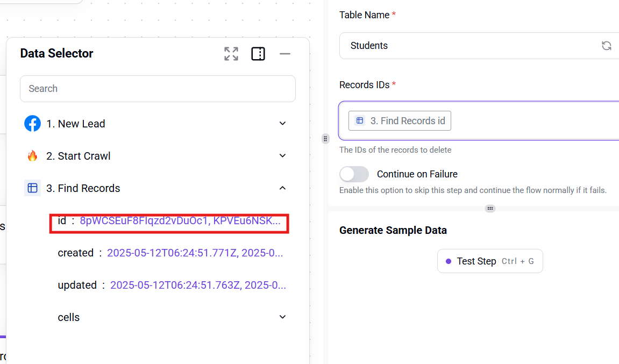Select the id field value

tap(180, 221)
